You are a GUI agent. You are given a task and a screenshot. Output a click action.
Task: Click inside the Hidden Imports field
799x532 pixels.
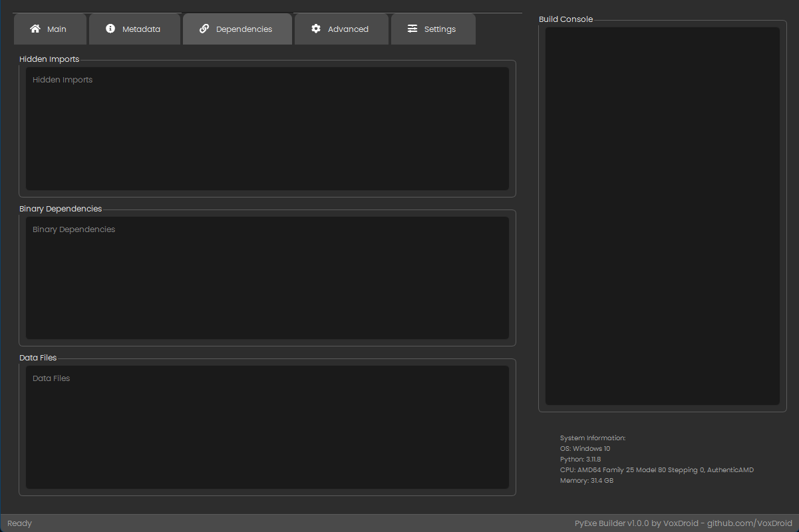(x=266, y=126)
